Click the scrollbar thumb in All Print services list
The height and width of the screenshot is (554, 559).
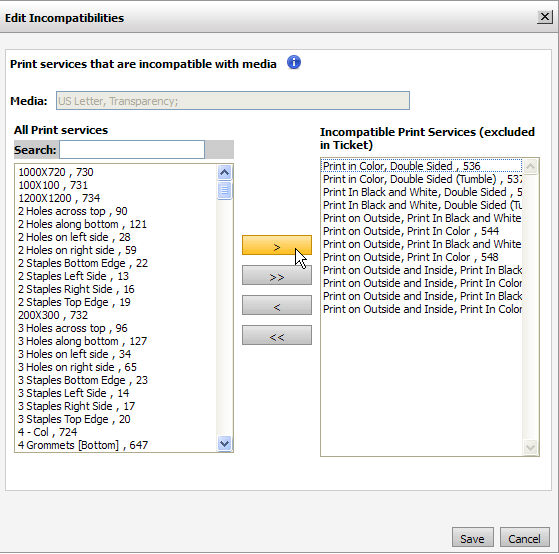(x=225, y=190)
